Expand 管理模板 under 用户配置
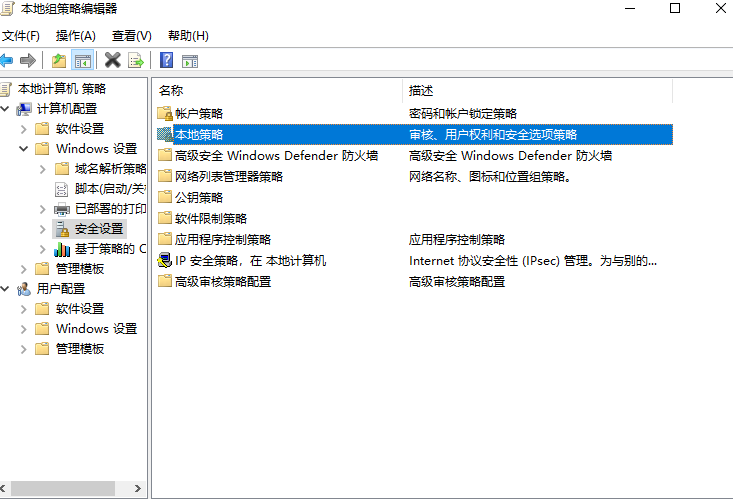 (x=23, y=349)
